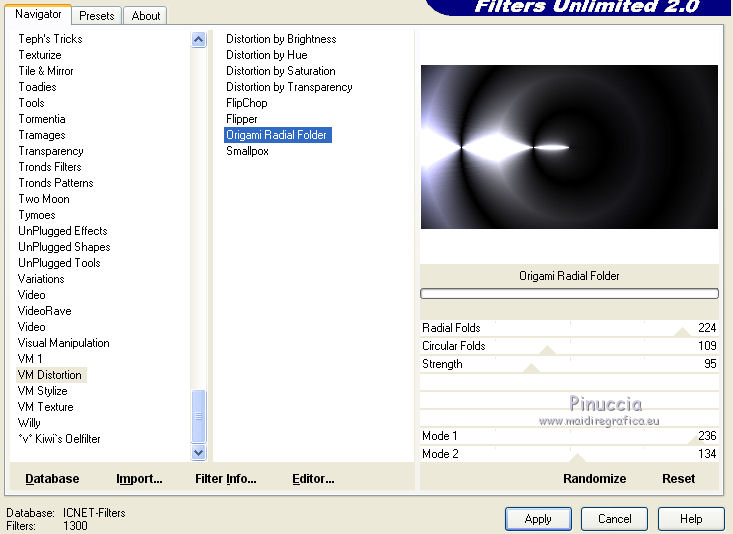Select the VM 1 category
This screenshot has width=733, height=534.
[x=30, y=359]
